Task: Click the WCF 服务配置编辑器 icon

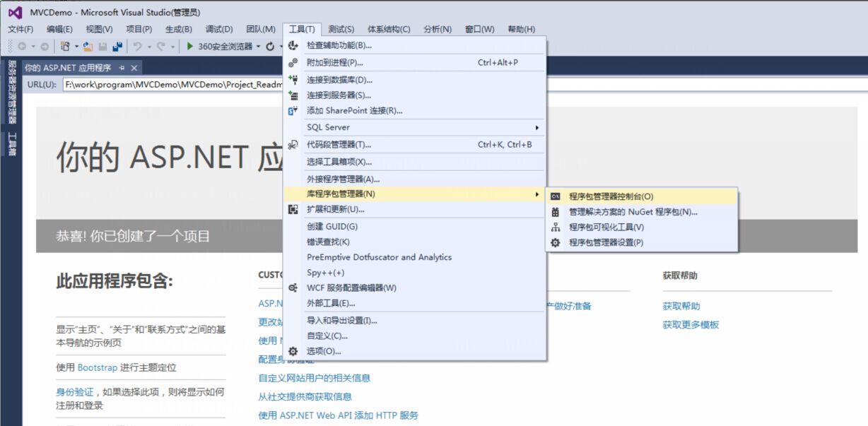Action: coord(293,288)
